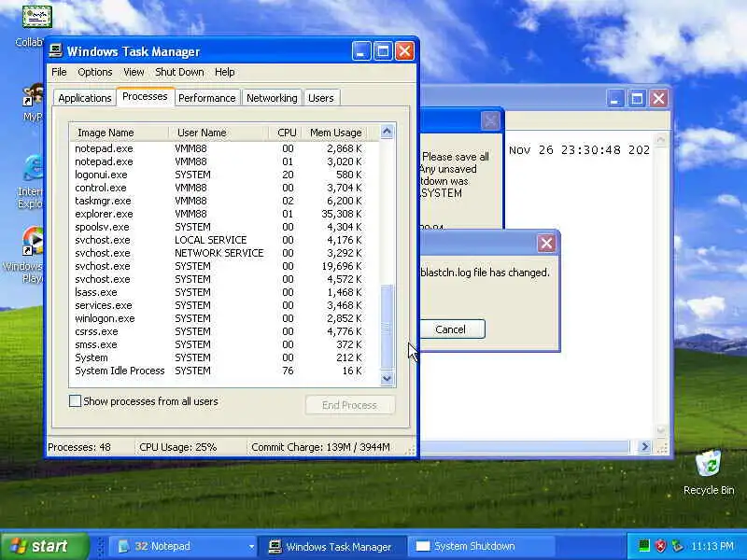This screenshot has height=560, width=747.
Task: Open the Options menu
Action: pos(95,72)
